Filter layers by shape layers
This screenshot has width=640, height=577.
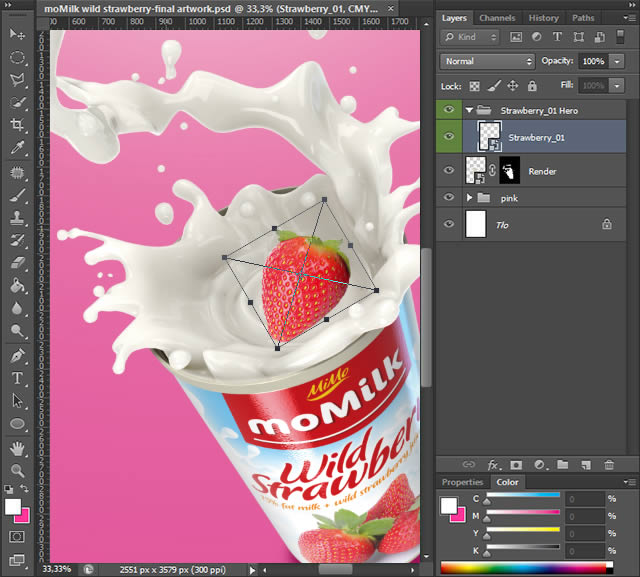(578, 37)
